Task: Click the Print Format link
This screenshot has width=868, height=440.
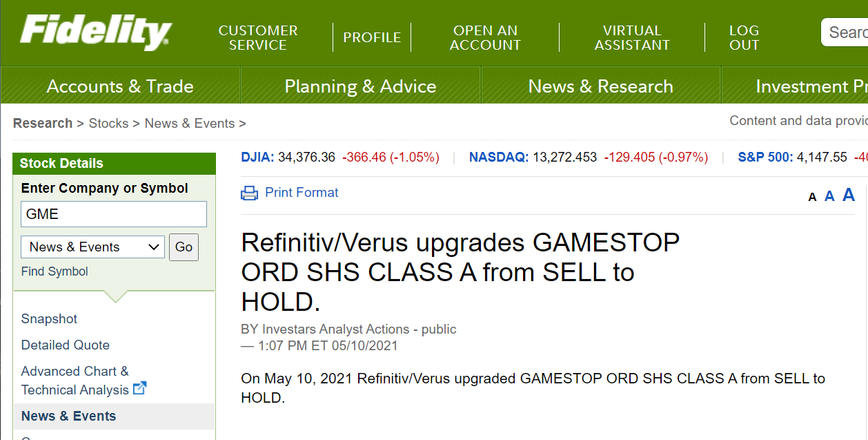Action: click(x=302, y=193)
